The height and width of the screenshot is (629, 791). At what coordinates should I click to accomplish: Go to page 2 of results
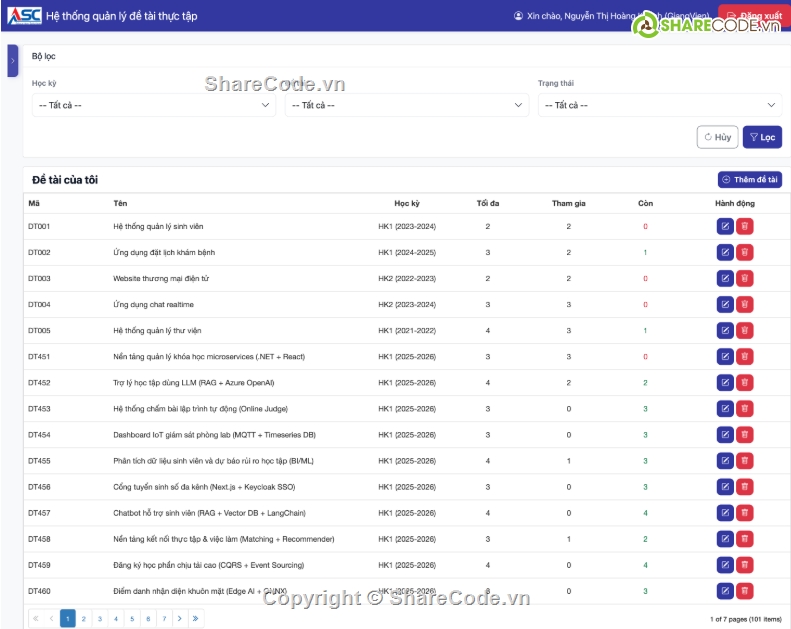[x=84, y=619]
